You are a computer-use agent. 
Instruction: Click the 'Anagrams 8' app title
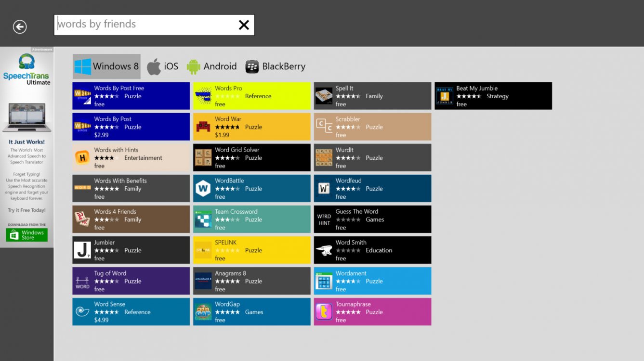230,273
